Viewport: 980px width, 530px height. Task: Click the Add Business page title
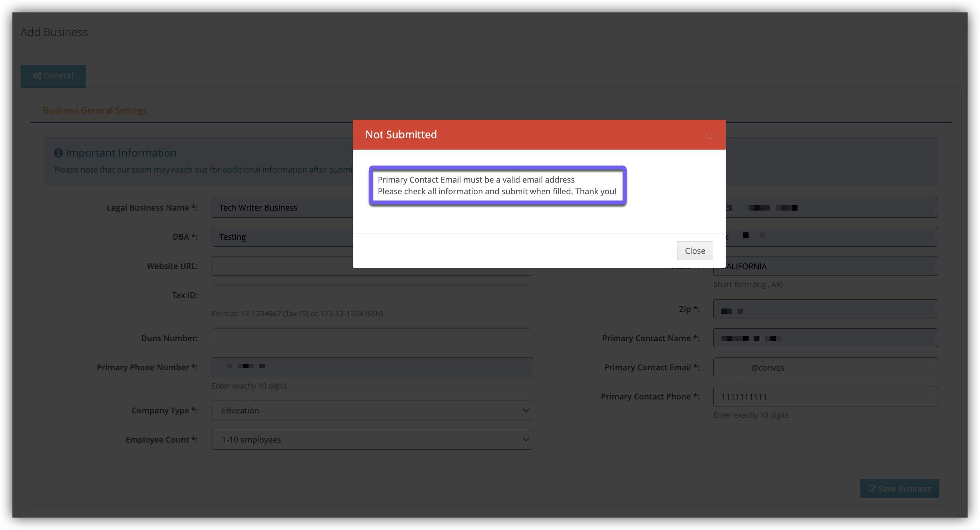pyautogui.click(x=54, y=32)
